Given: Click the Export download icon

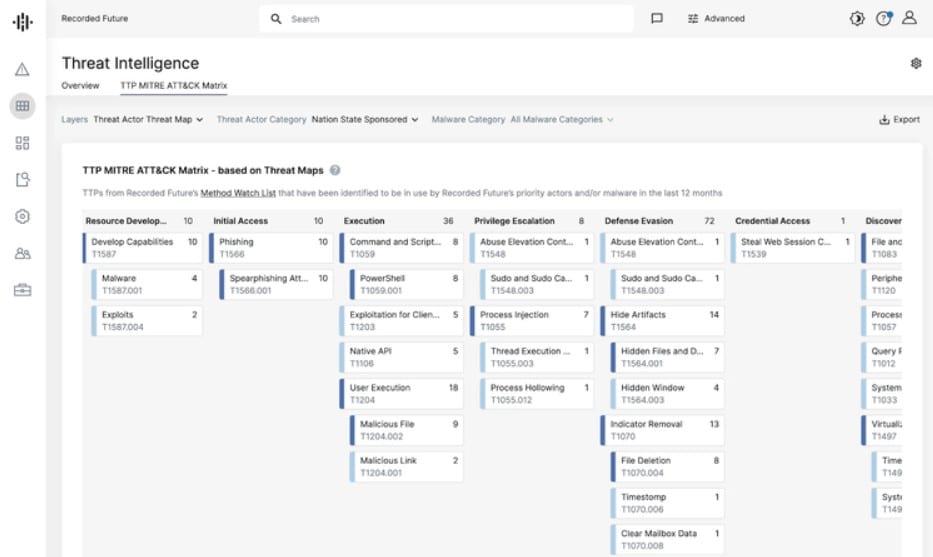Looking at the screenshot, I should click(884, 120).
